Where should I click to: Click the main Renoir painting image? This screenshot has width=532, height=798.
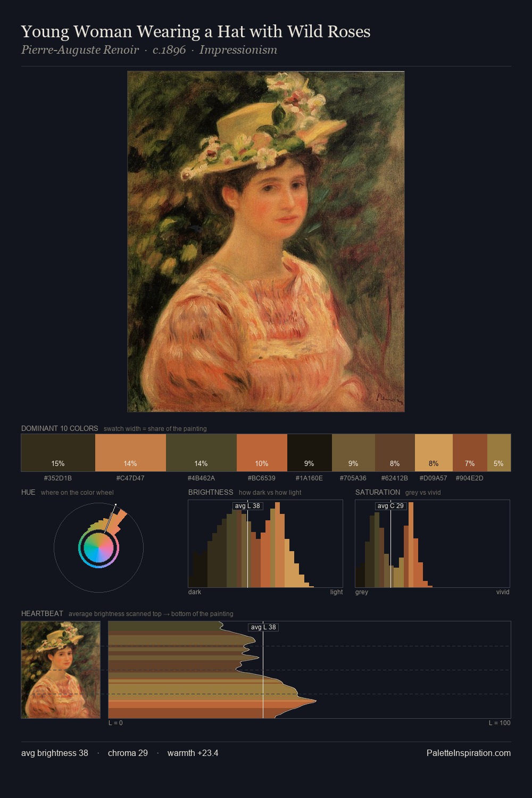(x=266, y=242)
